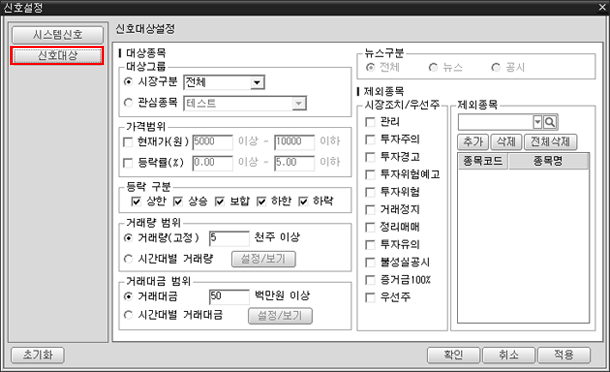Click the 초기화 reset button
The width and height of the screenshot is (610, 372).
point(38,355)
